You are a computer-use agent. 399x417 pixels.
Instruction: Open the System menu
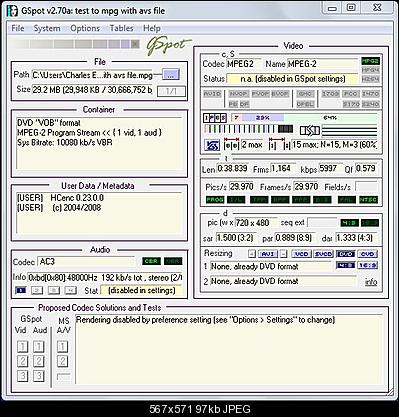[47, 28]
